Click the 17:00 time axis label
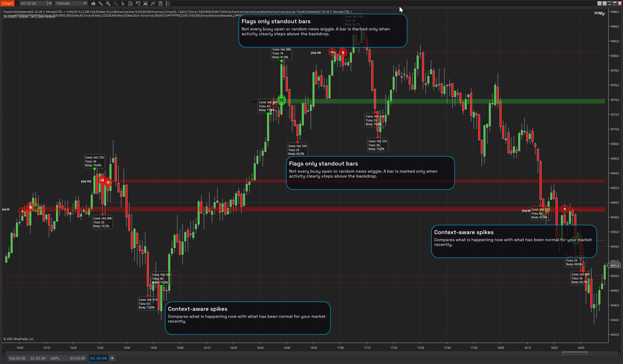Viewport: 623px width, 364px height. (x=340, y=348)
